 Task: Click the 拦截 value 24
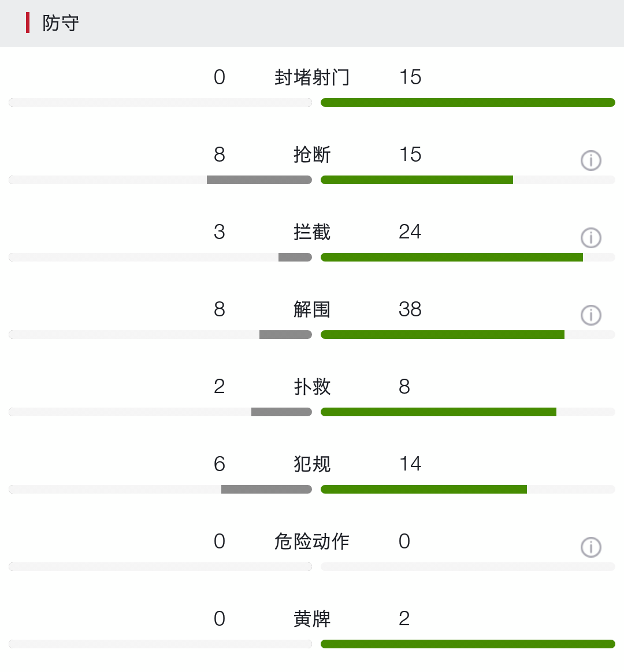(x=410, y=232)
